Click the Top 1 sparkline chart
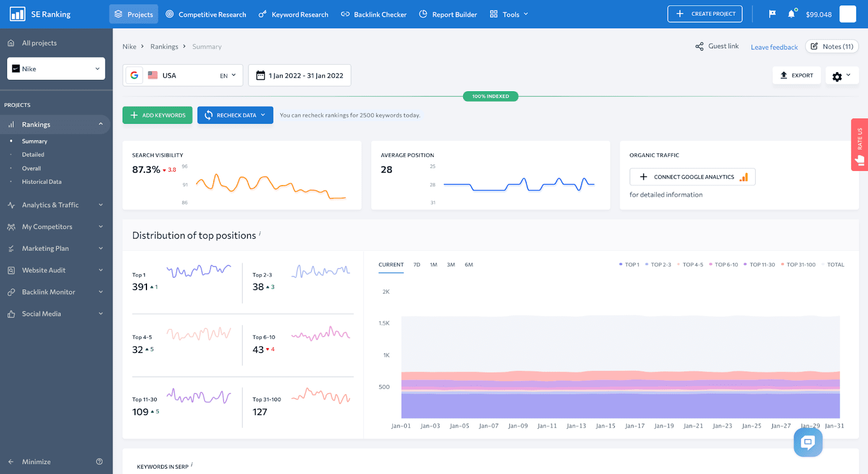 (199, 270)
